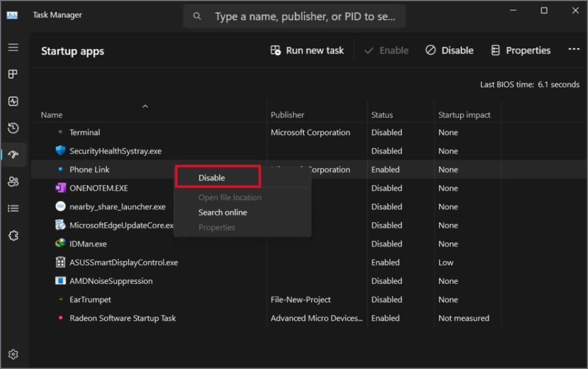The width and height of the screenshot is (588, 369).
Task: Click the EarTrumpet icon
Action: [60, 299]
